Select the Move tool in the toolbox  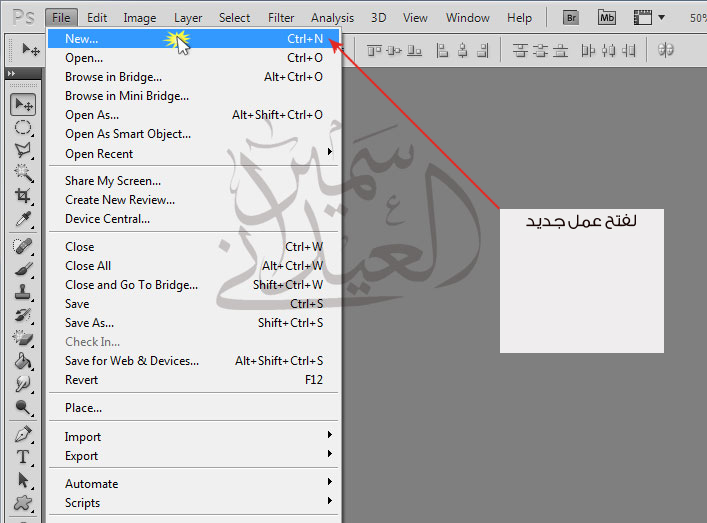[x=23, y=105]
